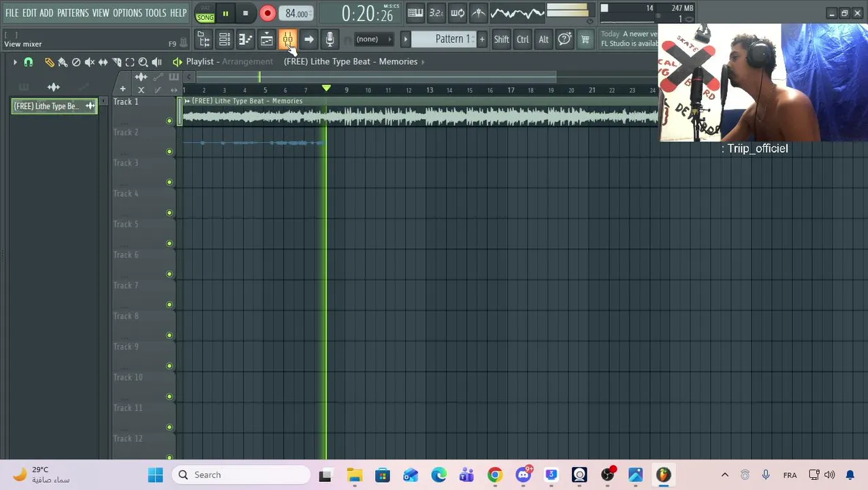Viewport: 868px width, 490px height.
Task: Select the delete tool icon
Action: 76,62
